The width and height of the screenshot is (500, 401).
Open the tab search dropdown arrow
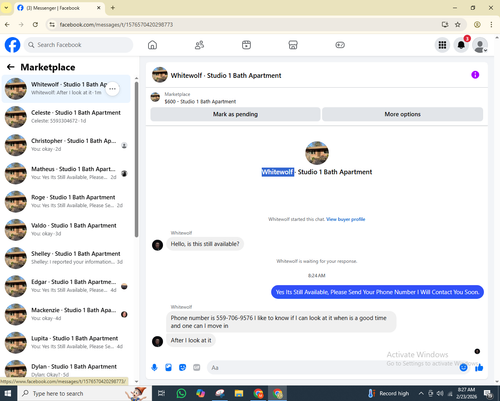(6, 8)
